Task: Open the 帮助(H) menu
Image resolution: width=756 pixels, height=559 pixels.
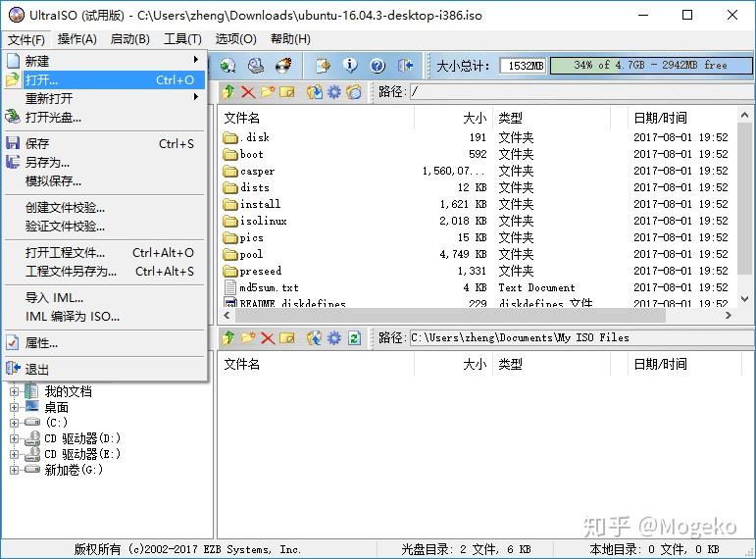Action: tap(290, 39)
